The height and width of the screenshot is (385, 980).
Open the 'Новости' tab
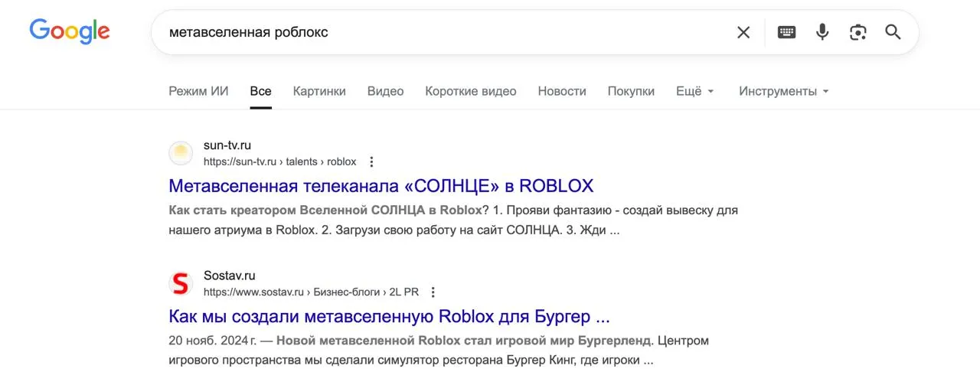(562, 91)
